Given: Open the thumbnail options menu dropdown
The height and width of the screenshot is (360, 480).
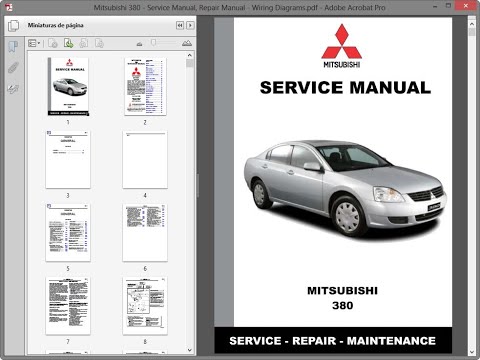Looking at the screenshot, I should tap(34, 43).
